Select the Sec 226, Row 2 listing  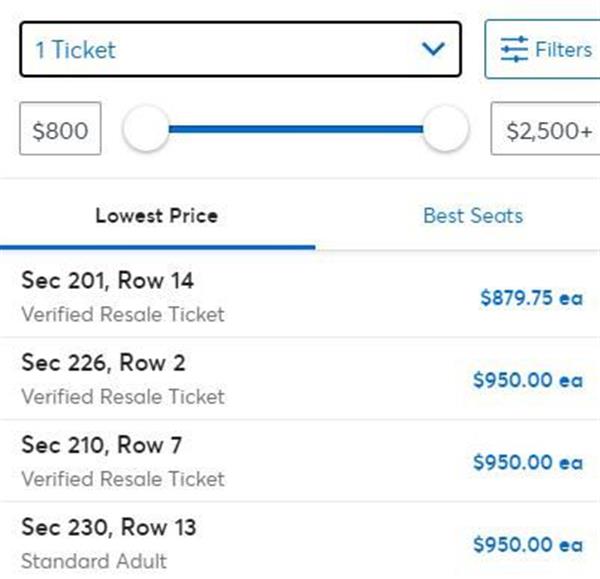pos(300,379)
